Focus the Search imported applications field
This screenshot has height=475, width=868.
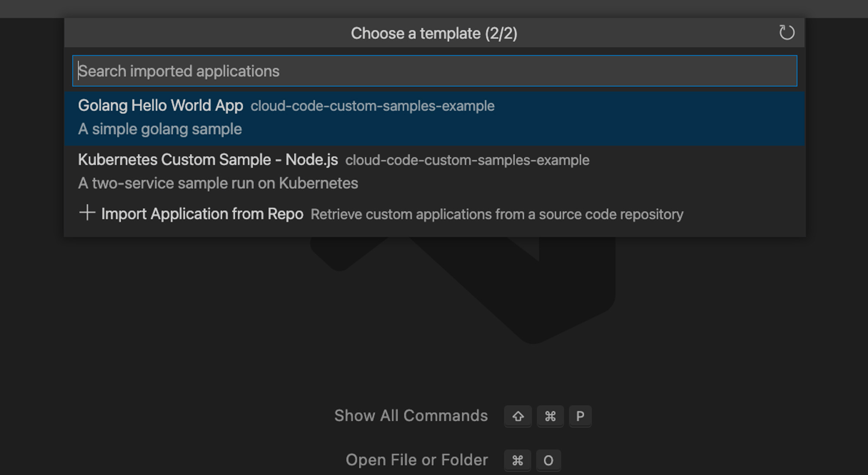pyautogui.click(x=434, y=71)
